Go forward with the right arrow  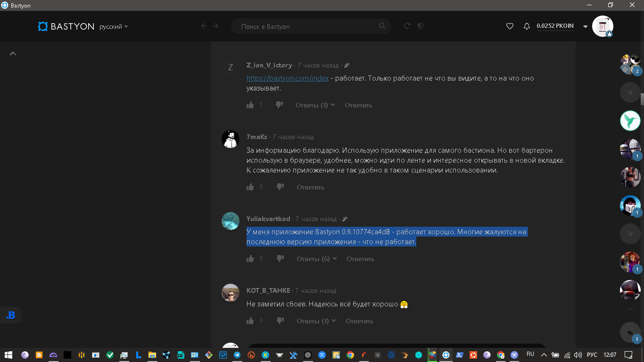tap(215, 26)
